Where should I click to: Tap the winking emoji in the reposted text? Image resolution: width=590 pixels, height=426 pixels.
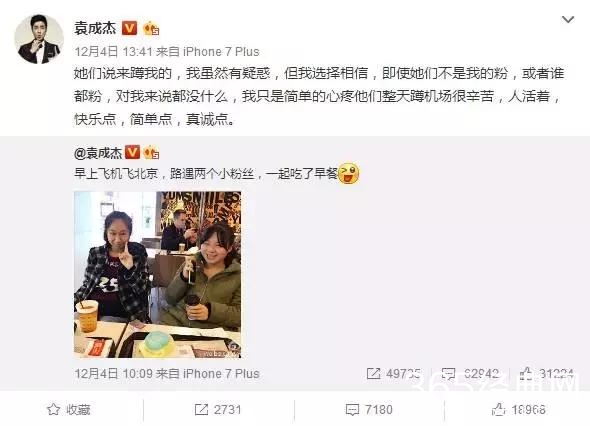(x=348, y=173)
